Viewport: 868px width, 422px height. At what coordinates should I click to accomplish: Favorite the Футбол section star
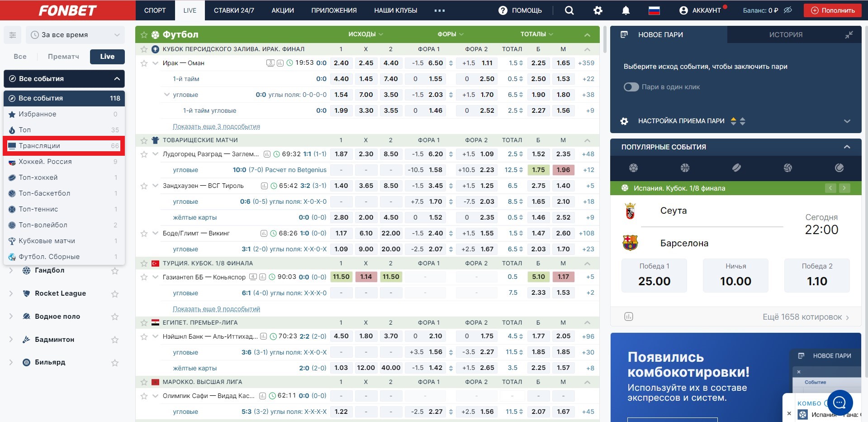point(144,34)
